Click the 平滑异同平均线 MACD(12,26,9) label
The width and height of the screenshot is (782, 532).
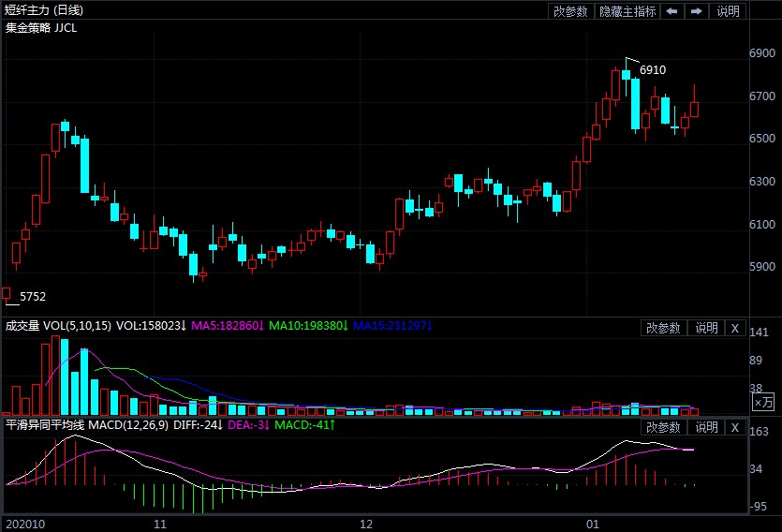coord(86,425)
